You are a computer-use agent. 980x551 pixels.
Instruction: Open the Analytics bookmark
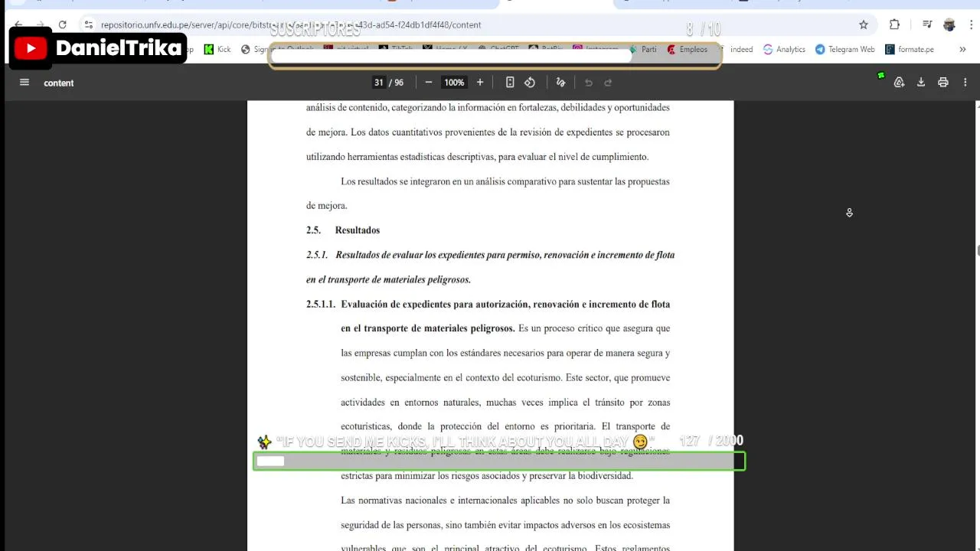coord(784,49)
